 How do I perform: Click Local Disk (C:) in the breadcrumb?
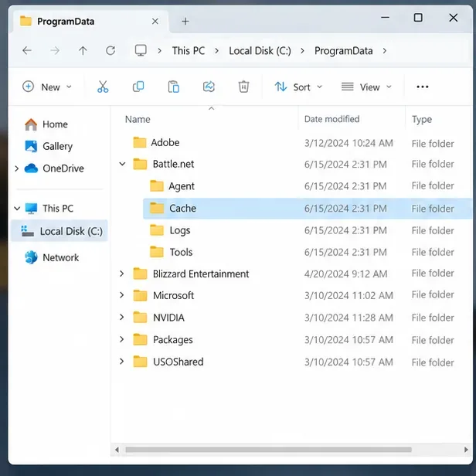point(260,50)
